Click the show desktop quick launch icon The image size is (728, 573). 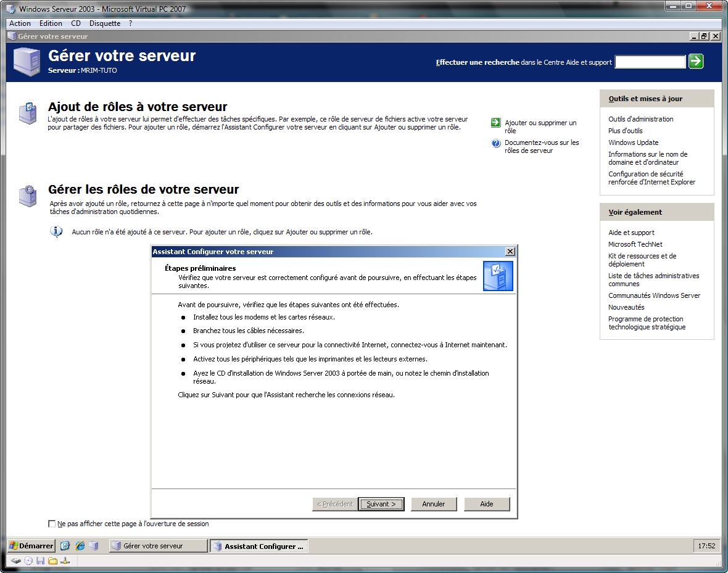(x=65, y=546)
